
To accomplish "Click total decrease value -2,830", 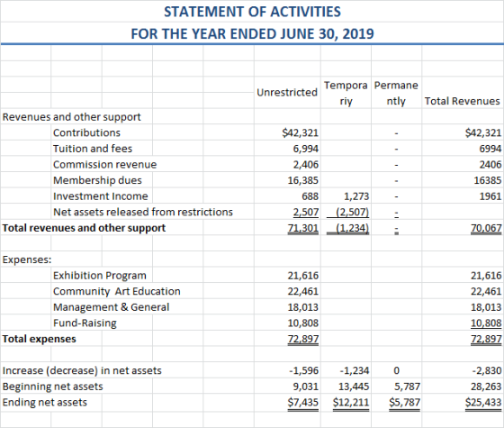I will (487, 370).
